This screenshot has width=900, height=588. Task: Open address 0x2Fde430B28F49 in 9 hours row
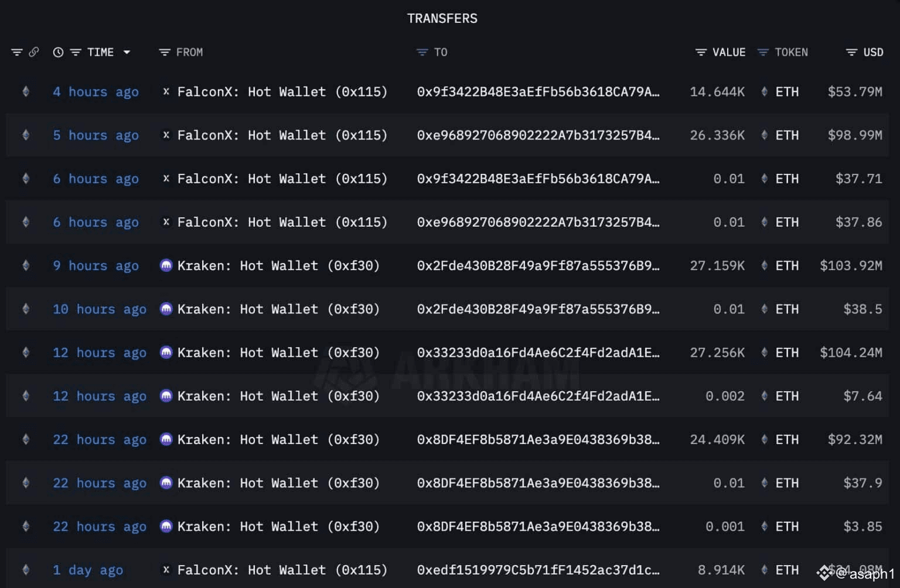tap(537, 266)
